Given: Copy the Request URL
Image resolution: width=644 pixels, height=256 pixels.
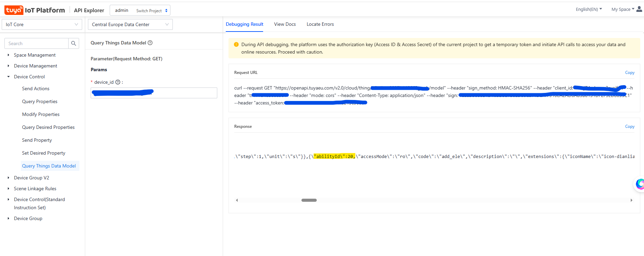Looking at the screenshot, I should [629, 73].
